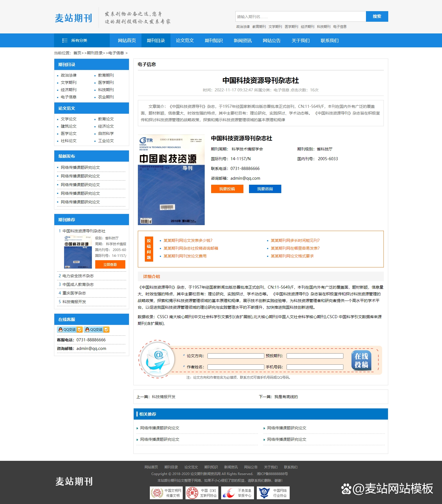Click the 立即查看 button in 期刊推荐
The height and width of the screenshot is (504, 442).
tap(110, 264)
